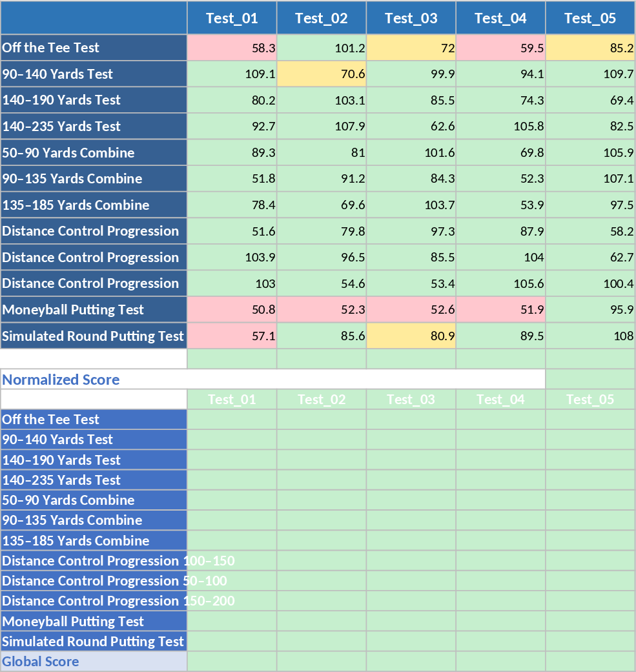Viewport: 636px width, 672px height.
Task: Select the yellow 80.9 Simulated Round Putting cell
Action: tap(411, 336)
